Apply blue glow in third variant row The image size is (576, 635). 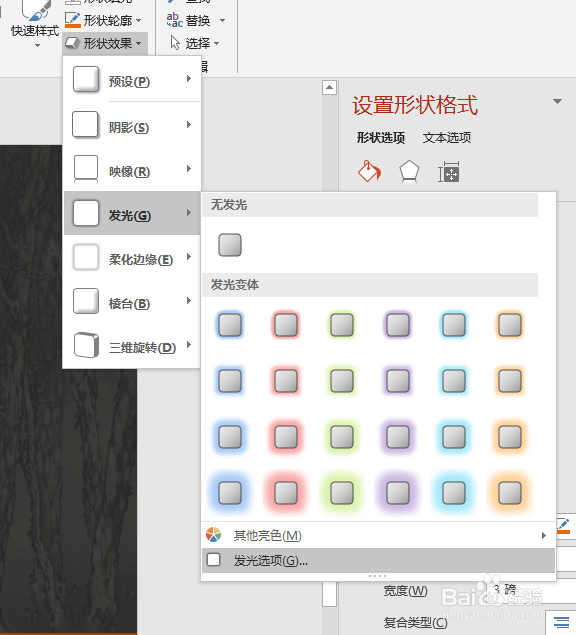[230, 437]
